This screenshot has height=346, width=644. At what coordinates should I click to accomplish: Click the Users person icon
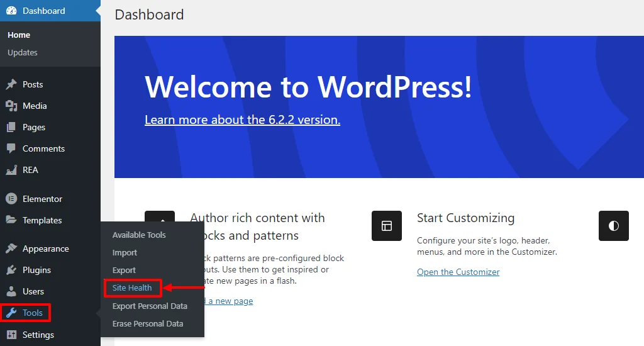[x=11, y=291]
